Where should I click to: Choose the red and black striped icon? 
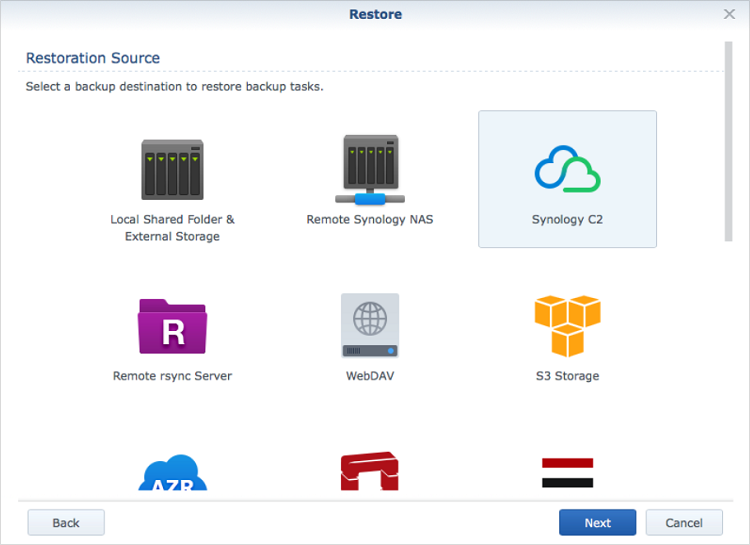567,472
